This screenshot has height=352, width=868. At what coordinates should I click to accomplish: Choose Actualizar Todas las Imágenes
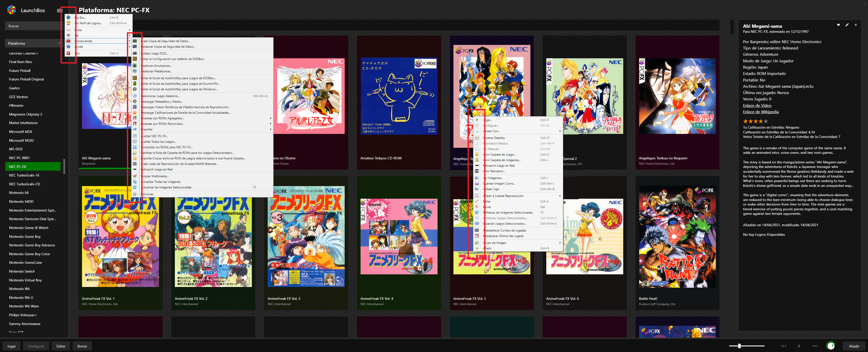(x=202, y=182)
